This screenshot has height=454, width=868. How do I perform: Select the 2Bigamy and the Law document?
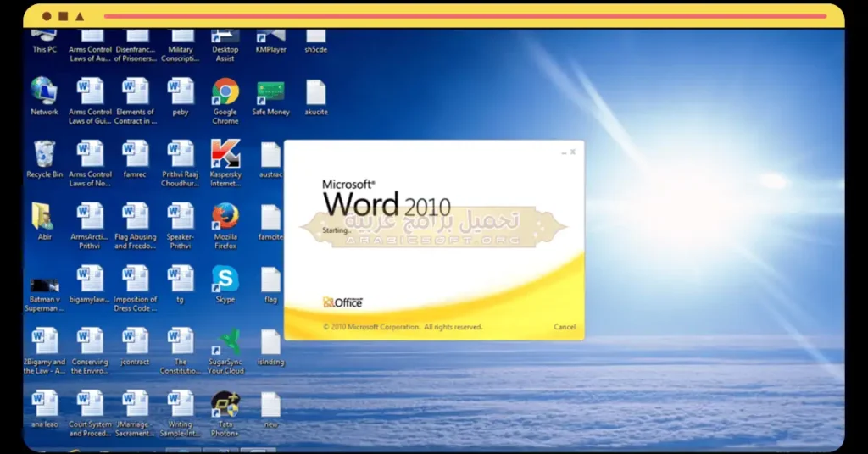pyautogui.click(x=44, y=341)
